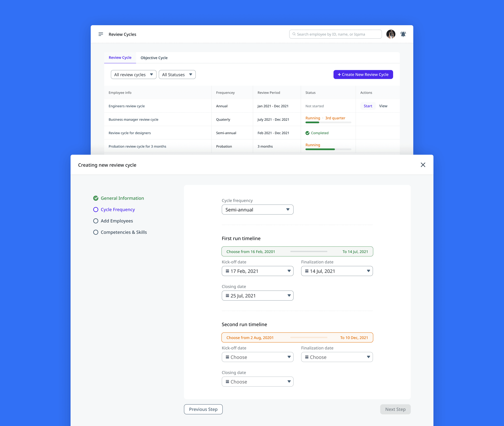Expand the All review cycles dropdown
504x426 pixels.
point(134,75)
